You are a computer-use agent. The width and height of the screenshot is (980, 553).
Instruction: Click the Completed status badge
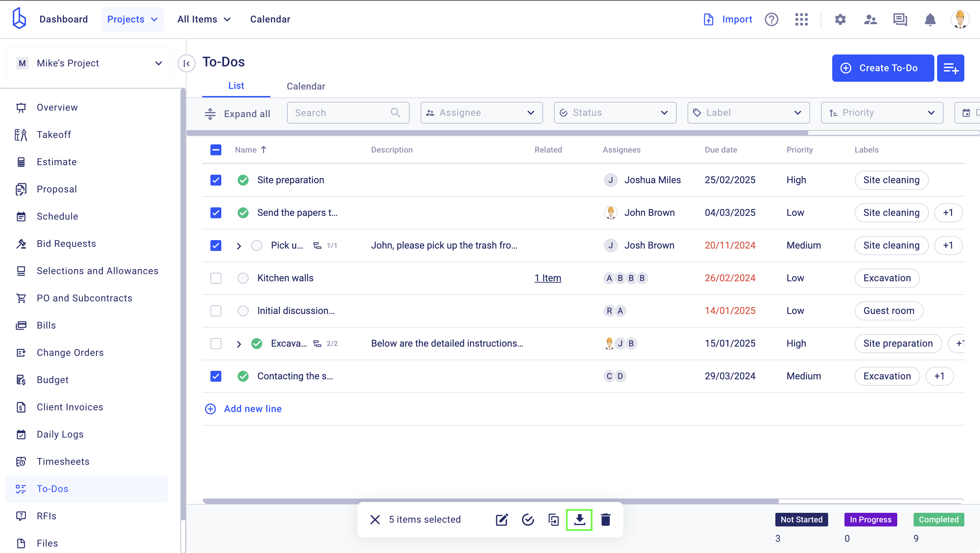pyautogui.click(x=938, y=520)
